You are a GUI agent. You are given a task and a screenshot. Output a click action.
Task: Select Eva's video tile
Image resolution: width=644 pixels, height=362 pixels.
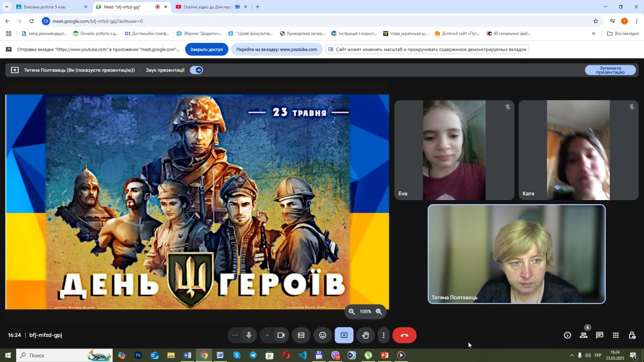(454, 150)
